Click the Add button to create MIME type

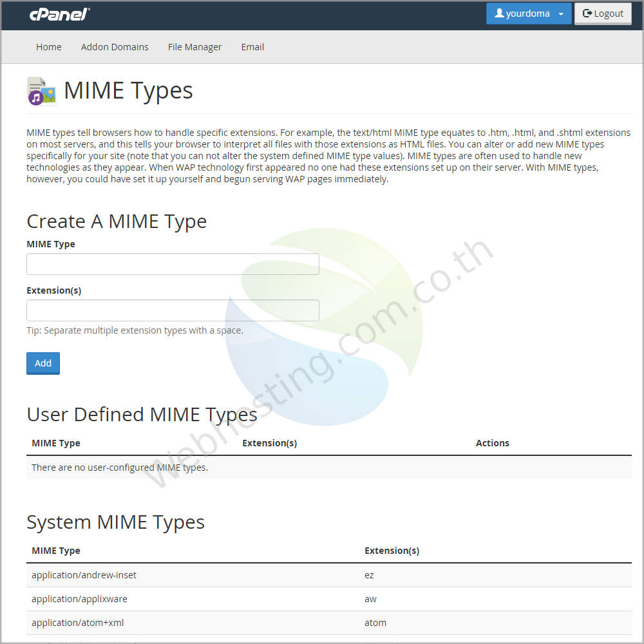(43, 363)
